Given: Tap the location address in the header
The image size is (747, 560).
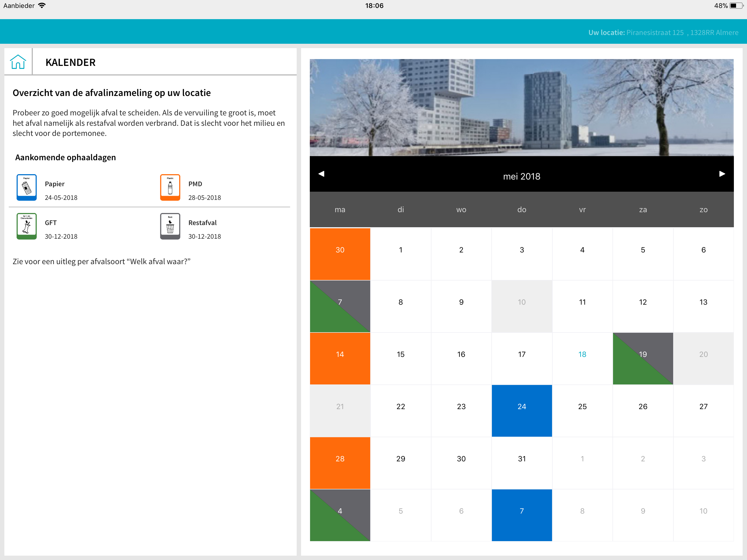Looking at the screenshot, I should coord(682,33).
